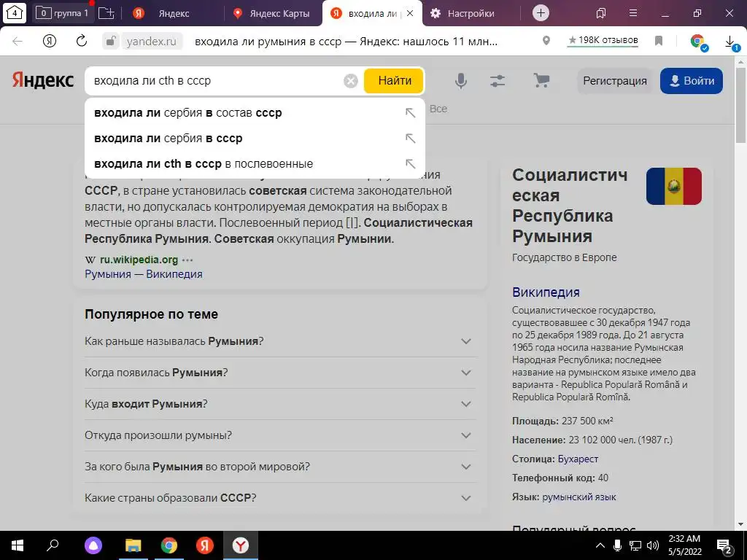747x560 pixels.
Task: Open the ru.wikipedia.org source link
Action: (139, 260)
